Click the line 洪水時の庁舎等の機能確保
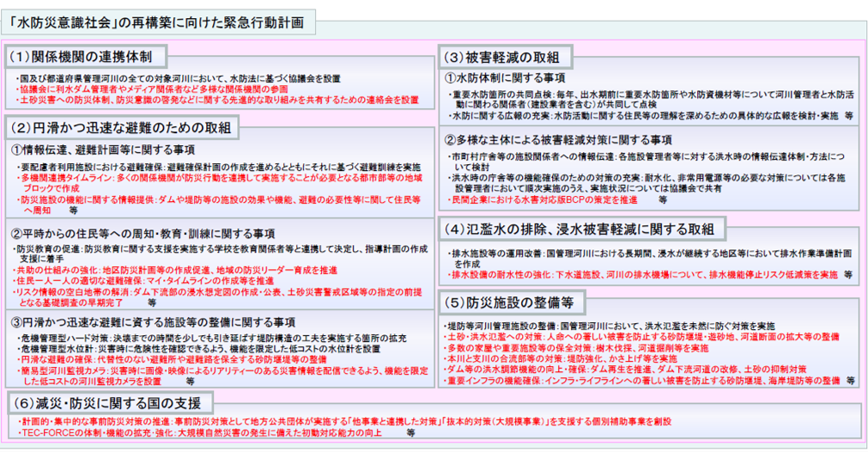 (x=646, y=183)
